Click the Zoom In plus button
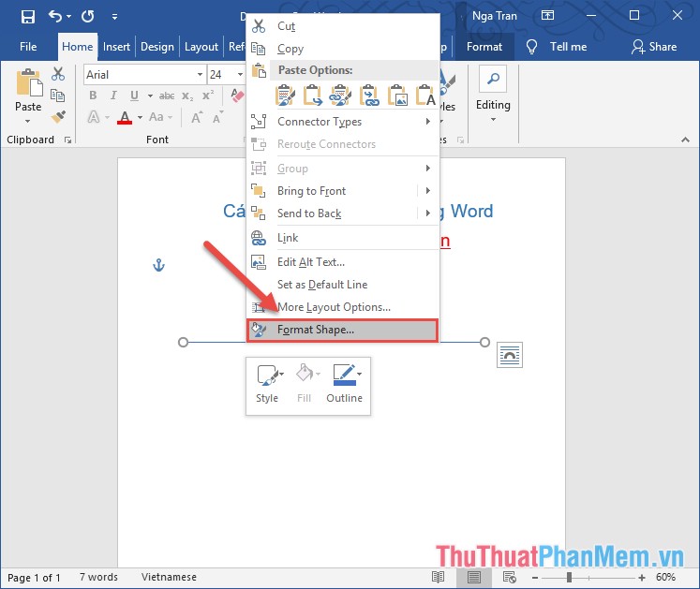This screenshot has width=700, height=589. pyautogui.click(x=642, y=578)
